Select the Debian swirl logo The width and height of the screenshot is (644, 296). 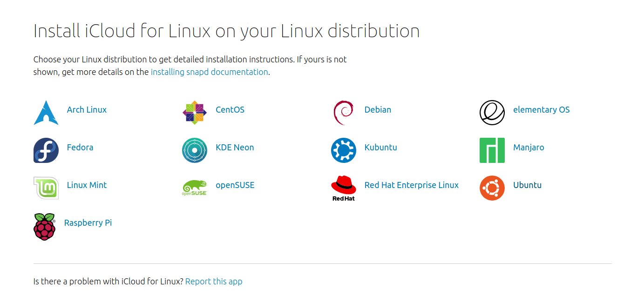[343, 113]
